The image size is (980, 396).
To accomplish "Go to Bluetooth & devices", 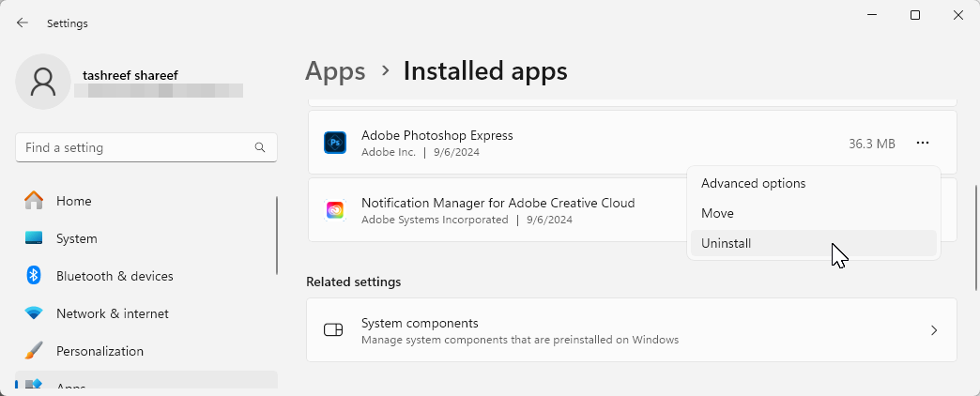I will [x=146, y=276].
